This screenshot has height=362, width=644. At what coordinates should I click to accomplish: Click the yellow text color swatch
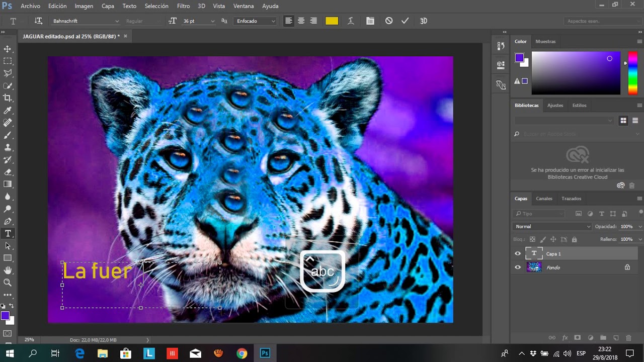[x=332, y=21]
